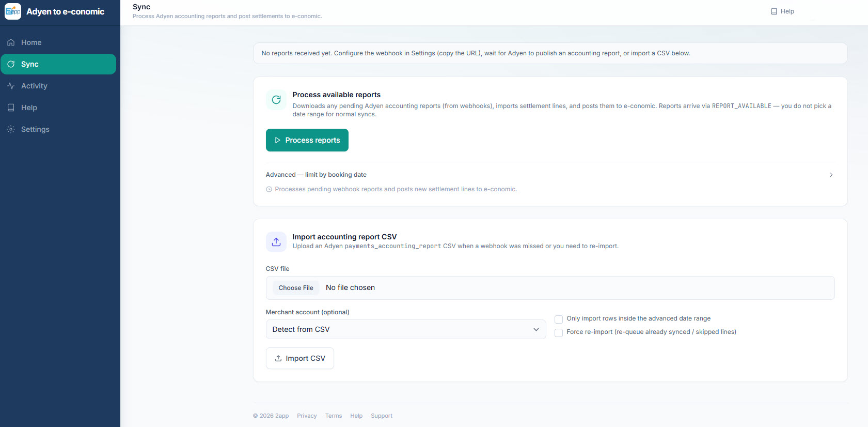The height and width of the screenshot is (427, 868).
Task: Click the CSV file label
Action: 278,269
